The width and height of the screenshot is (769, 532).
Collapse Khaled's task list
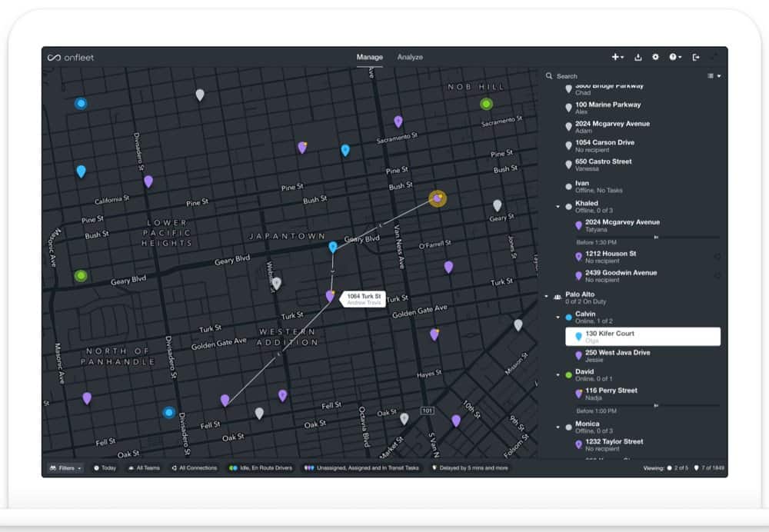pyautogui.click(x=558, y=206)
